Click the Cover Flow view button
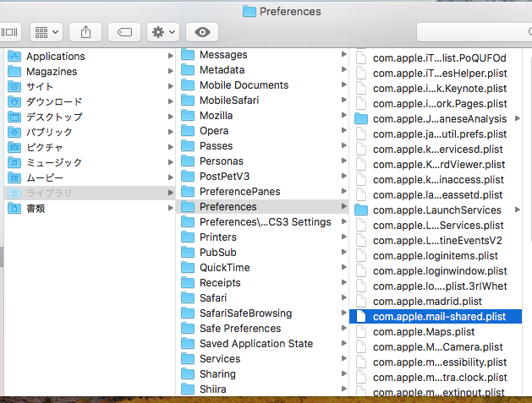This screenshot has width=532, height=403. tap(10, 32)
